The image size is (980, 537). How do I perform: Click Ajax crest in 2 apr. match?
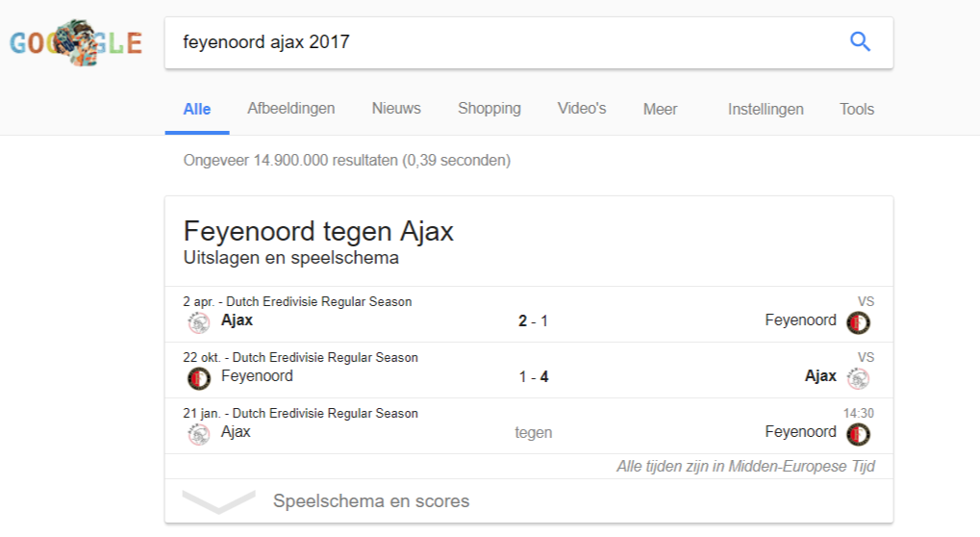click(199, 322)
